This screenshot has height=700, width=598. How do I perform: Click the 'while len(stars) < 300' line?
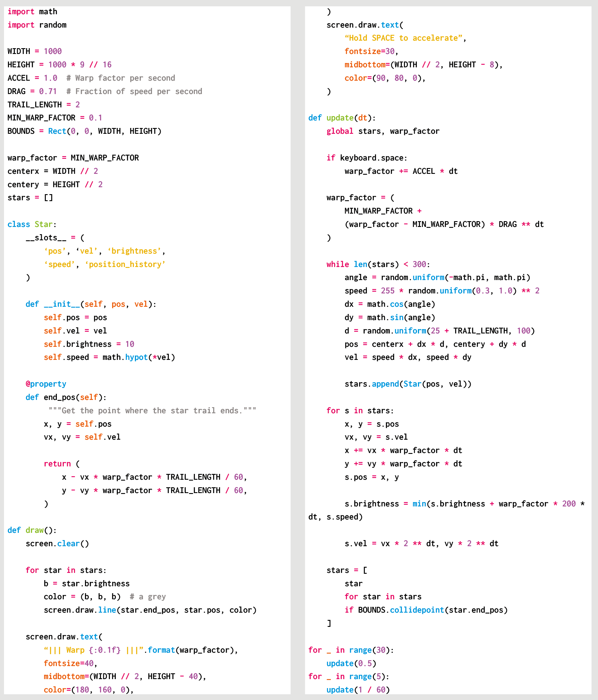click(x=378, y=264)
